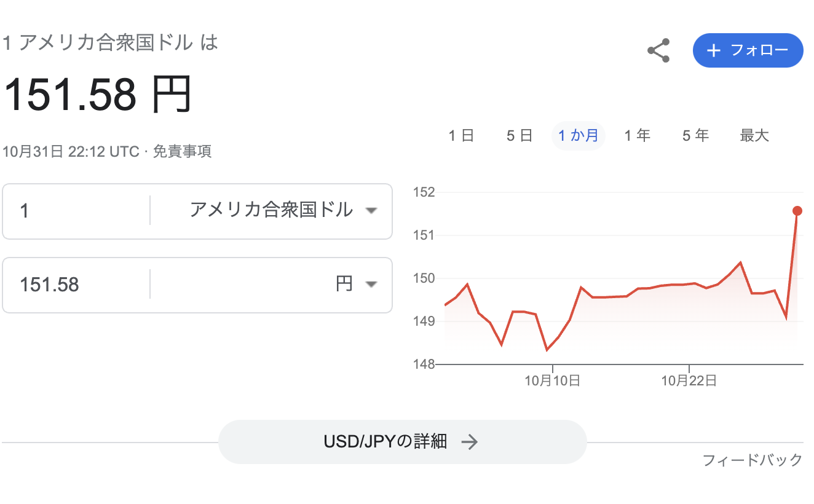Switch chart to 5年 range
The height and width of the screenshot is (504, 814).
[695, 136]
